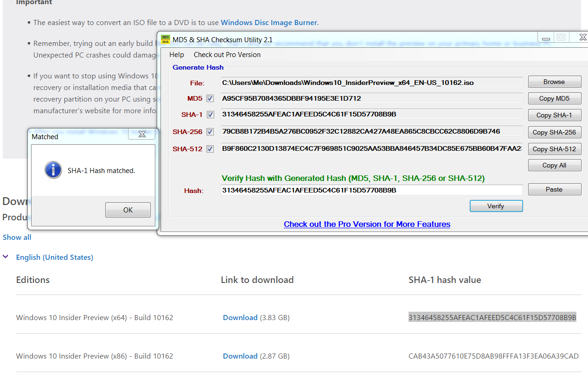Image resolution: width=588 pixels, height=379 pixels.
Task: Click 'Windows 10 Insider Preview (x86) - Build 10162' text
Action: tap(95, 356)
